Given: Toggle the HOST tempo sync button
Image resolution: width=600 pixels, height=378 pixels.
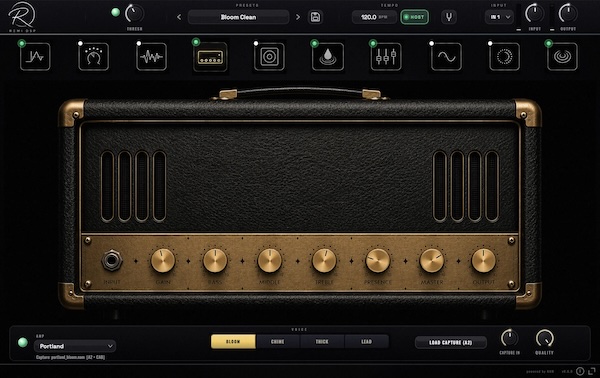Looking at the screenshot, I should tap(414, 17).
